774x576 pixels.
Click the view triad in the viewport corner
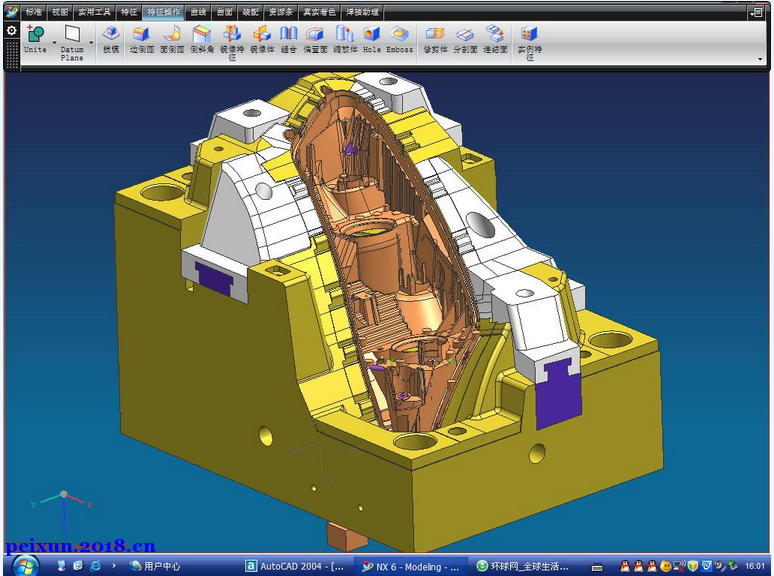pos(63,508)
